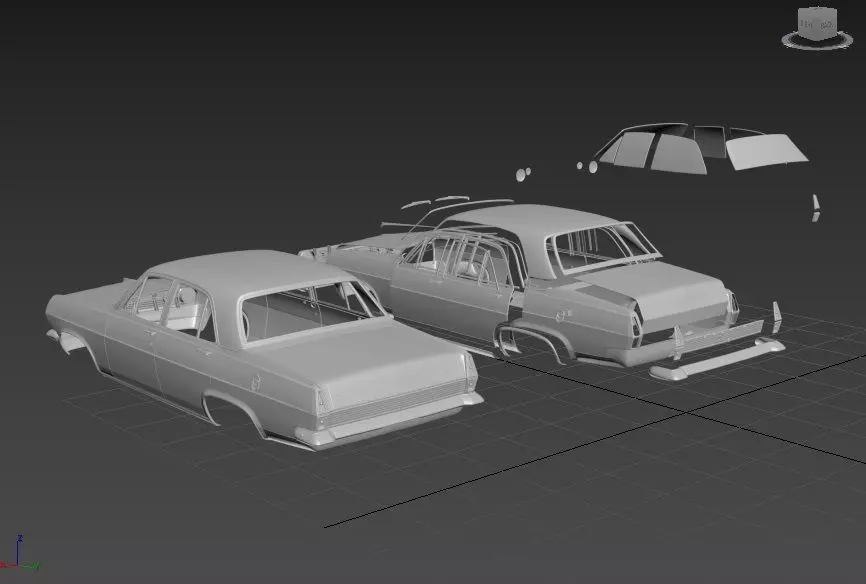Select the detached rear bumper lying on grid
This screenshot has height=584, width=866.
tap(717, 360)
